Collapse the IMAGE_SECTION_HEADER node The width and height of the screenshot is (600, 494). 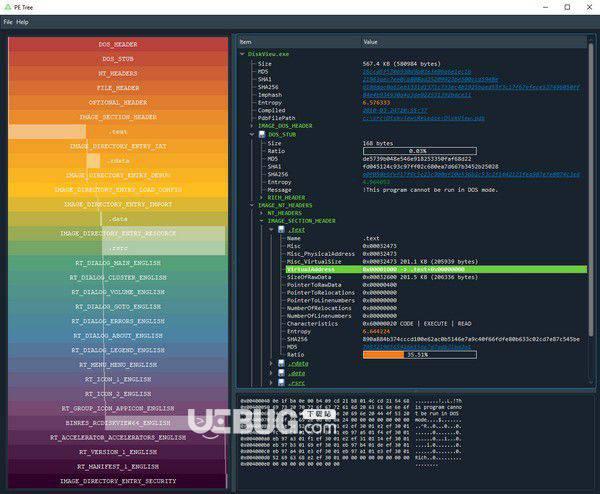[x=261, y=221]
